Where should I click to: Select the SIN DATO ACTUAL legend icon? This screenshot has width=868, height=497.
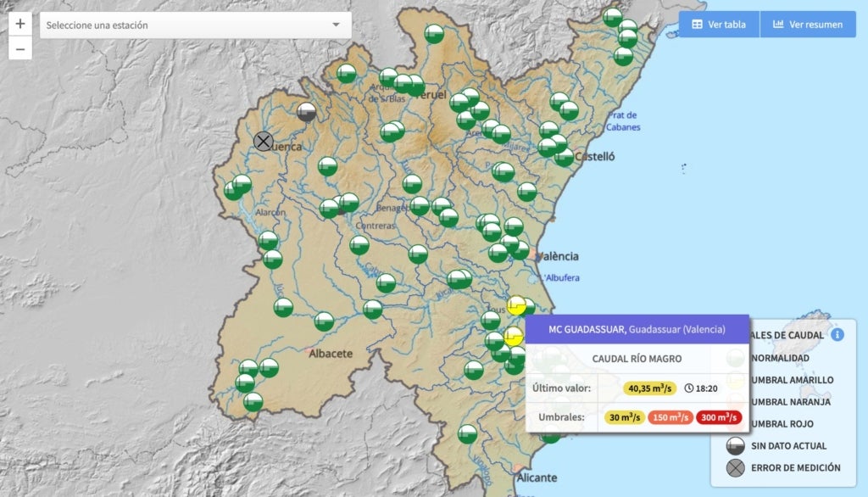[735, 446]
